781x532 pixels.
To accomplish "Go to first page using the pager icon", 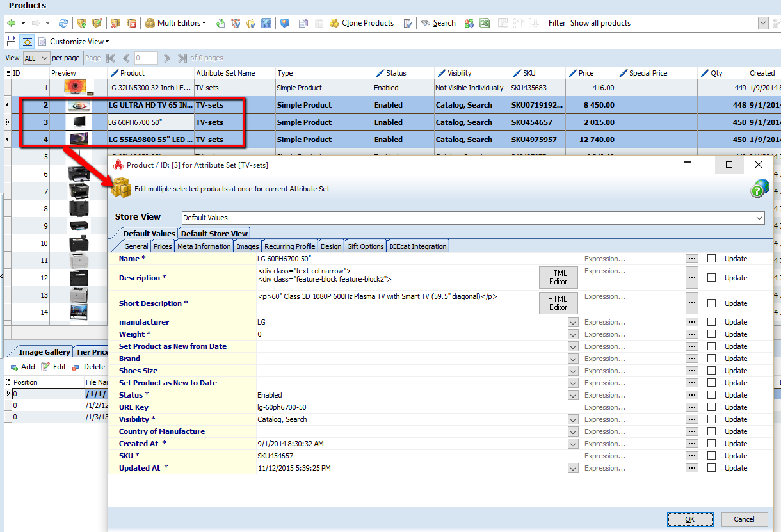I will (111, 58).
